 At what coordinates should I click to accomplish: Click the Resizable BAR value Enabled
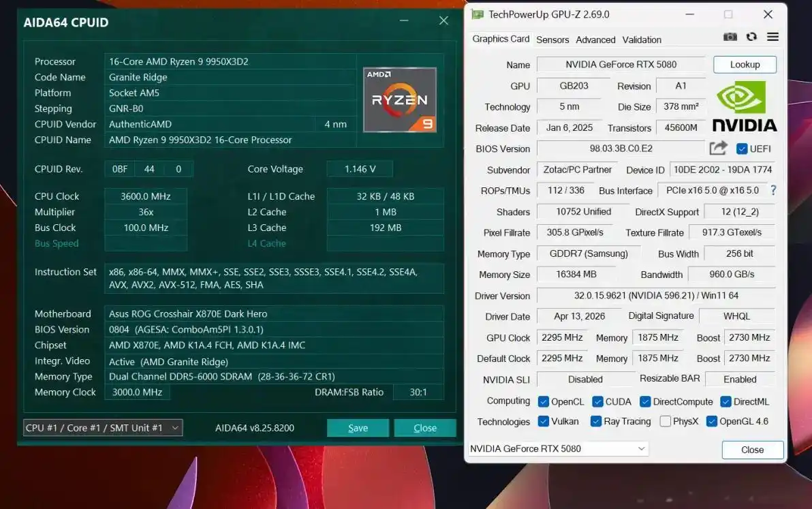[x=740, y=380]
